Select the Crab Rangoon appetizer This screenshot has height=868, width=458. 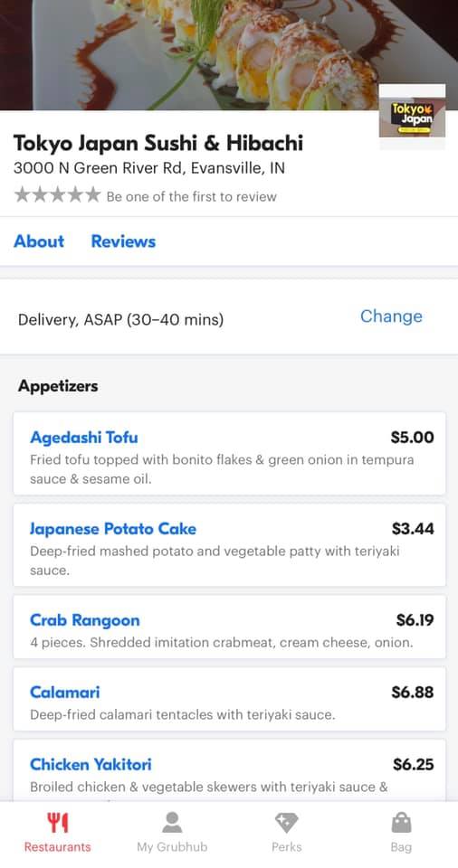click(x=229, y=627)
